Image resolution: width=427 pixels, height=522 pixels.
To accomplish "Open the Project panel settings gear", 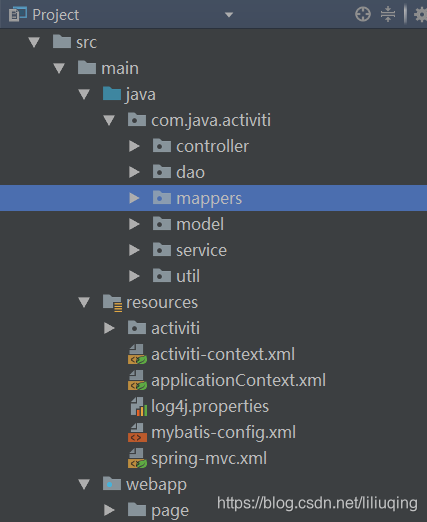I will (420, 15).
